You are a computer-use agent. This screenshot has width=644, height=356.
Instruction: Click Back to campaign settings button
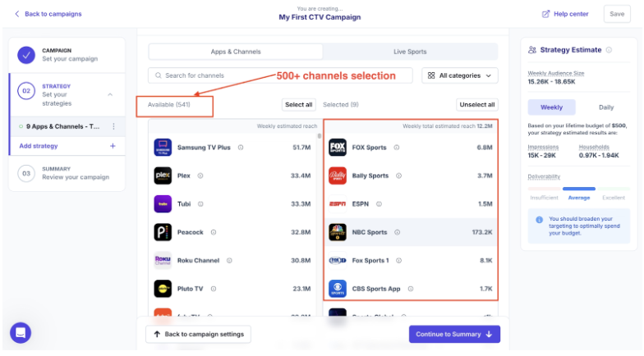(x=199, y=335)
